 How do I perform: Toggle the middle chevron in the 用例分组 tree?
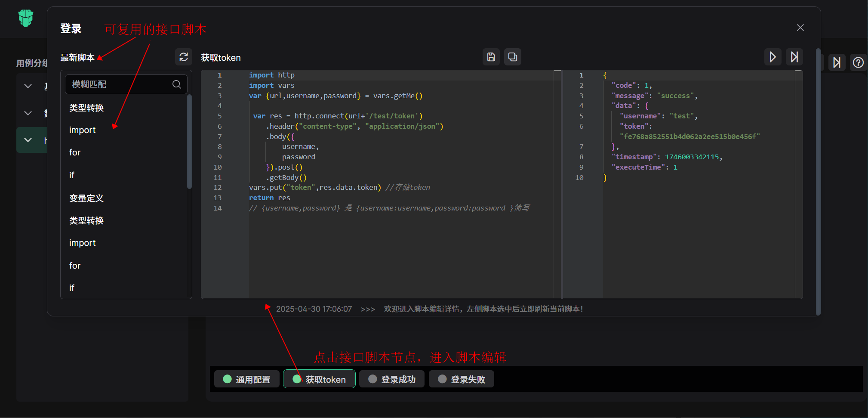(x=28, y=113)
